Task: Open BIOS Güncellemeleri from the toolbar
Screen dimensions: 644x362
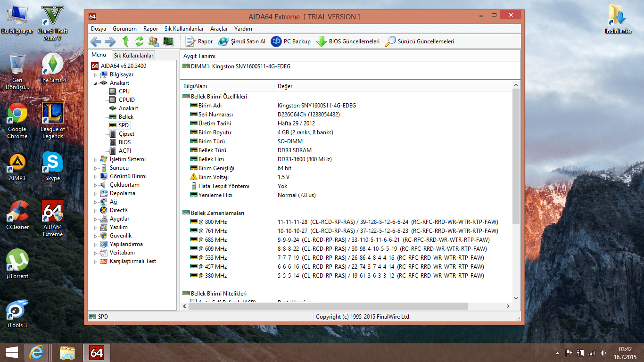Action: [x=347, y=41]
